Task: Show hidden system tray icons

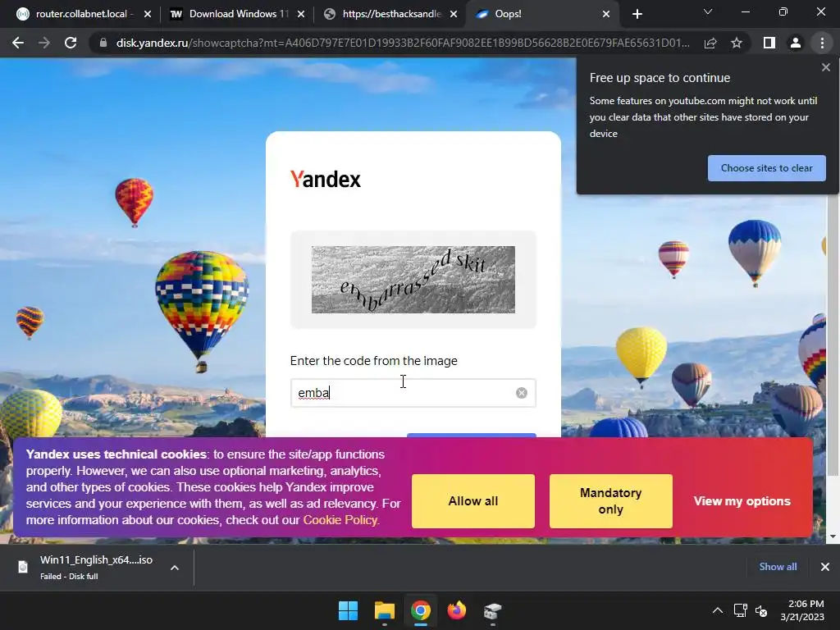Action: pos(718,610)
